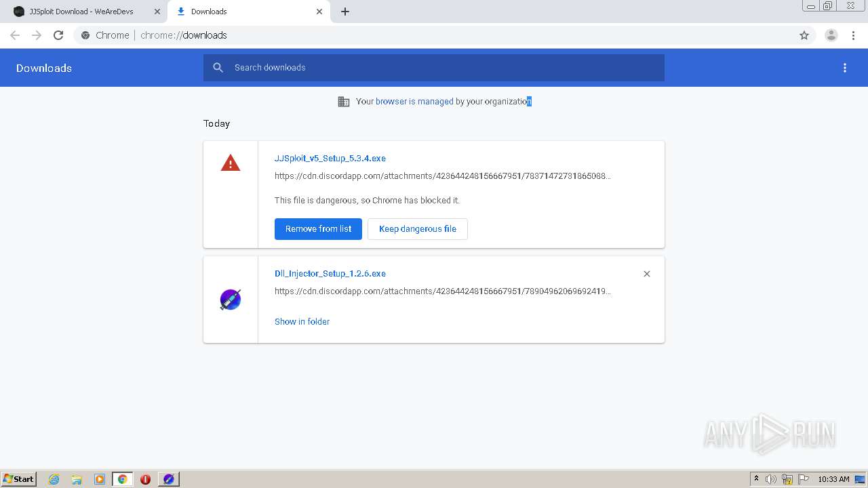
Task: Bookmark this page with the star icon
Action: pyautogui.click(x=804, y=35)
